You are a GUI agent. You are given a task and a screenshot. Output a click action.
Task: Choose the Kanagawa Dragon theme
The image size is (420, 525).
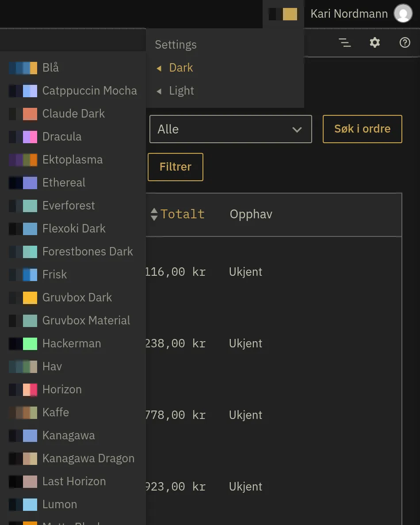pyautogui.click(x=73, y=459)
